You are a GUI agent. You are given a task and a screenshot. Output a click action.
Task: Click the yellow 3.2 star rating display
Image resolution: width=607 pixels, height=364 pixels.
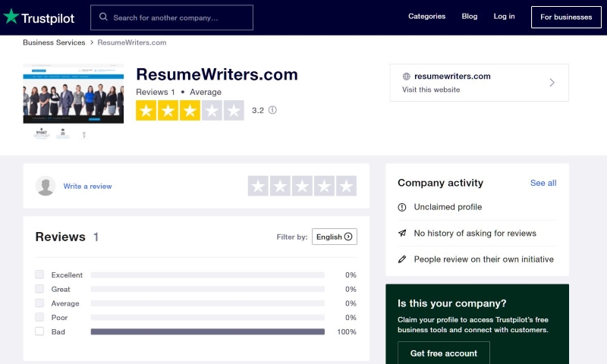point(190,110)
